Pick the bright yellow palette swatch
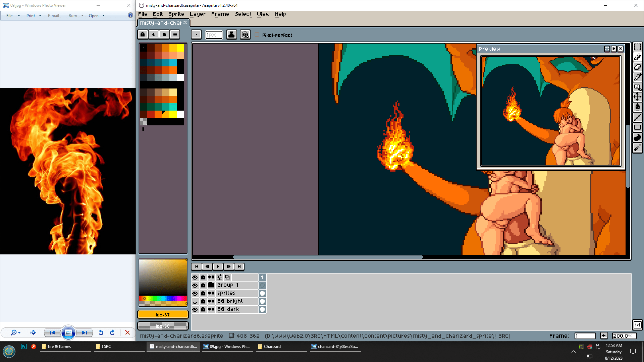Image resolution: width=644 pixels, height=362 pixels. [180, 48]
